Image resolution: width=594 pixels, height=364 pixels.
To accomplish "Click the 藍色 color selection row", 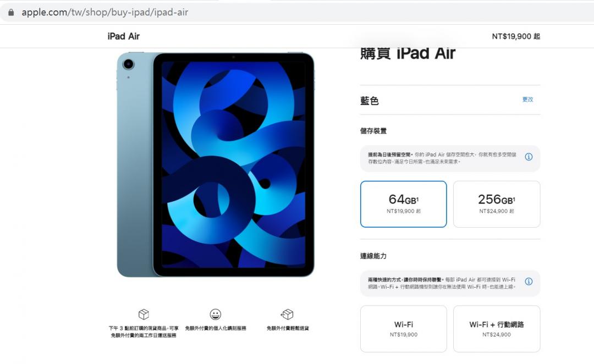I will [450, 101].
